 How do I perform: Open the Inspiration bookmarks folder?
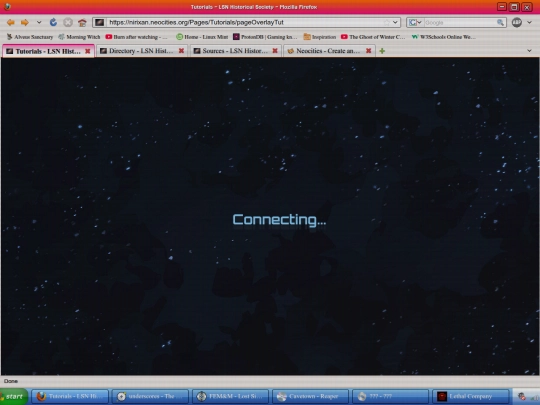(x=320, y=37)
